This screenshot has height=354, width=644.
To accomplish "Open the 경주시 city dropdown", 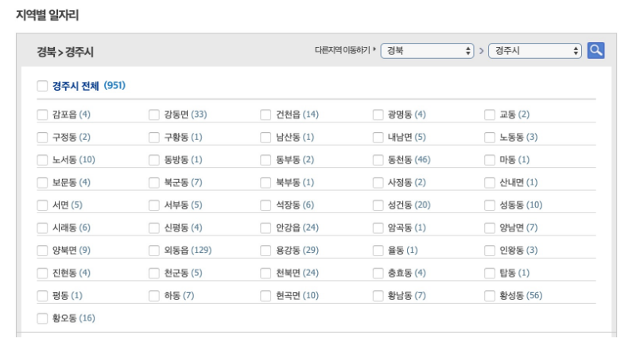I will pyautogui.click(x=535, y=51).
